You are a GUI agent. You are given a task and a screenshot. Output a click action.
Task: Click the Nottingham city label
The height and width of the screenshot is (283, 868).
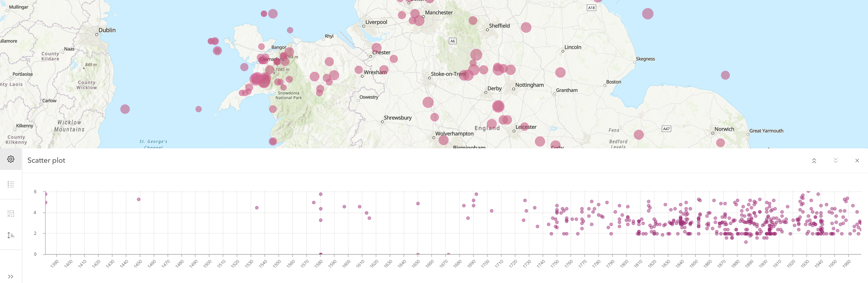click(529, 85)
